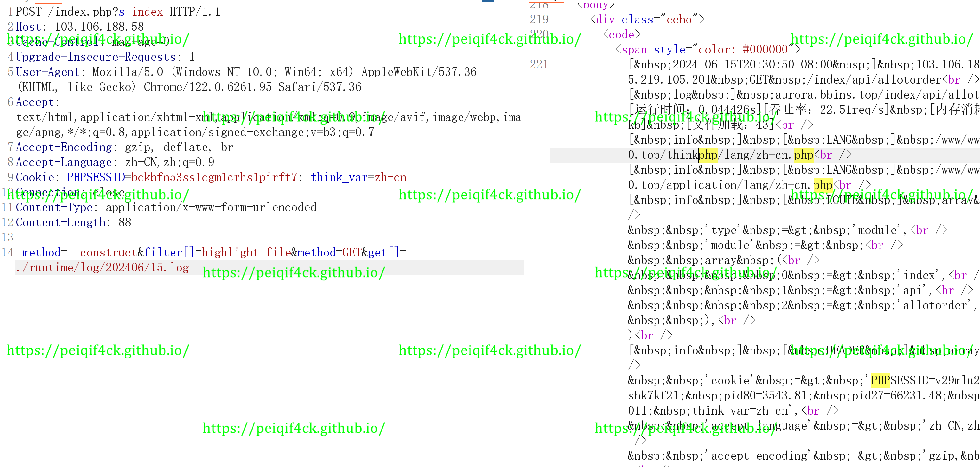Click the Accept-Language: zh-CN,zh;q=0.9 header
980x467 pixels.
tap(115, 162)
